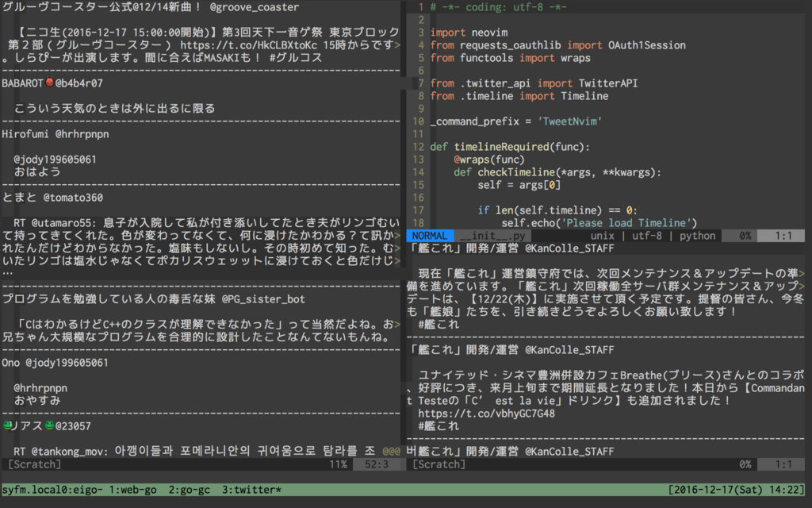The height and width of the screenshot is (508, 812).
Task: Click the @23057 username
Action: click(x=73, y=426)
